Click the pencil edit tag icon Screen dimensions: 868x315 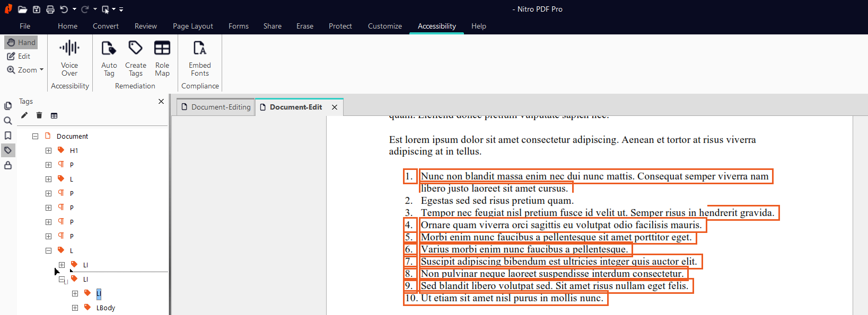pyautogui.click(x=24, y=115)
